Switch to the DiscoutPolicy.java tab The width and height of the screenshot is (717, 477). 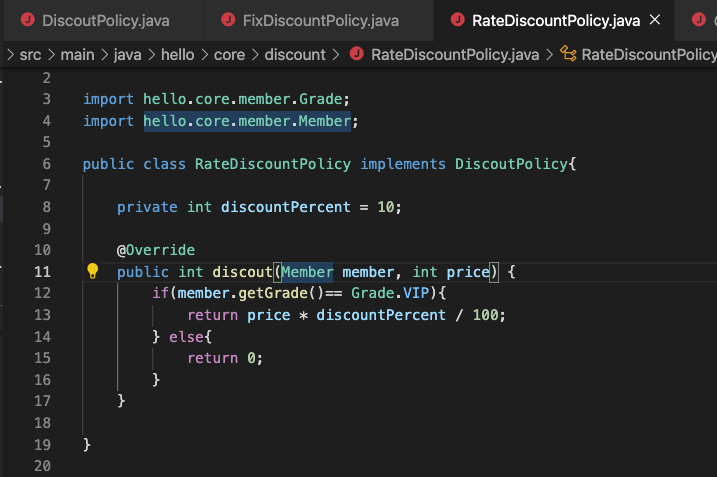(104, 21)
